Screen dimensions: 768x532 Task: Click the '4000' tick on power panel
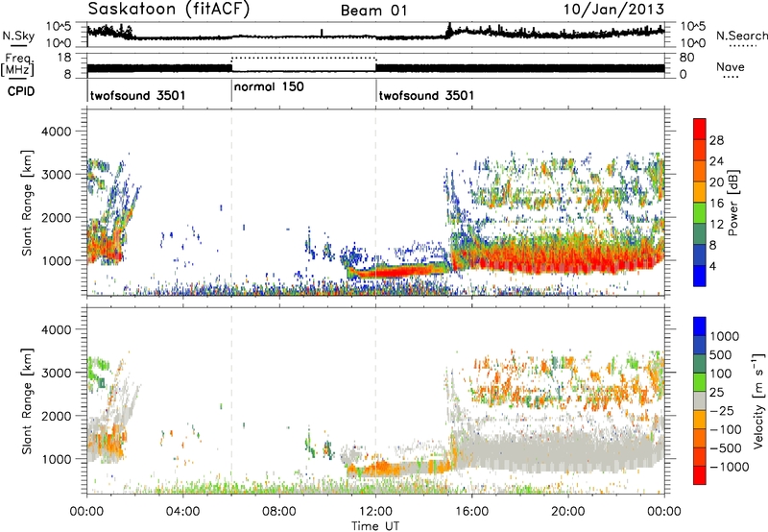tap(56, 132)
